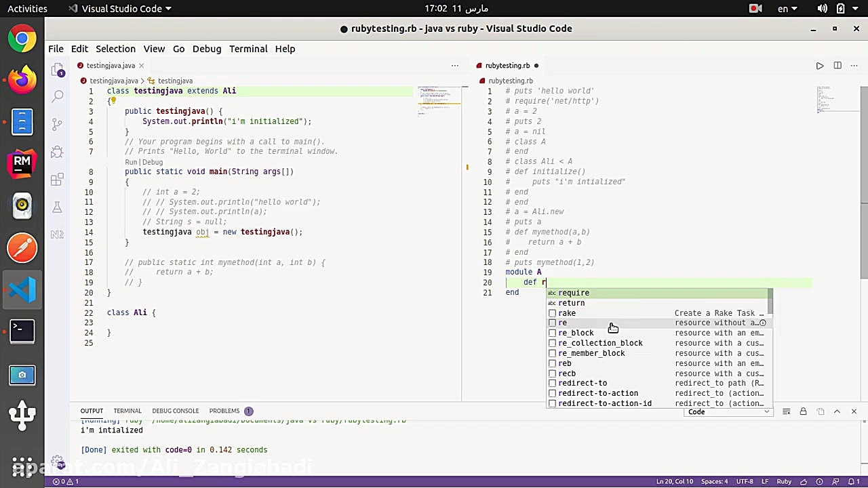Toggle the output scroll lock
The width and height of the screenshot is (868, 488).
[x=803, y=411]
